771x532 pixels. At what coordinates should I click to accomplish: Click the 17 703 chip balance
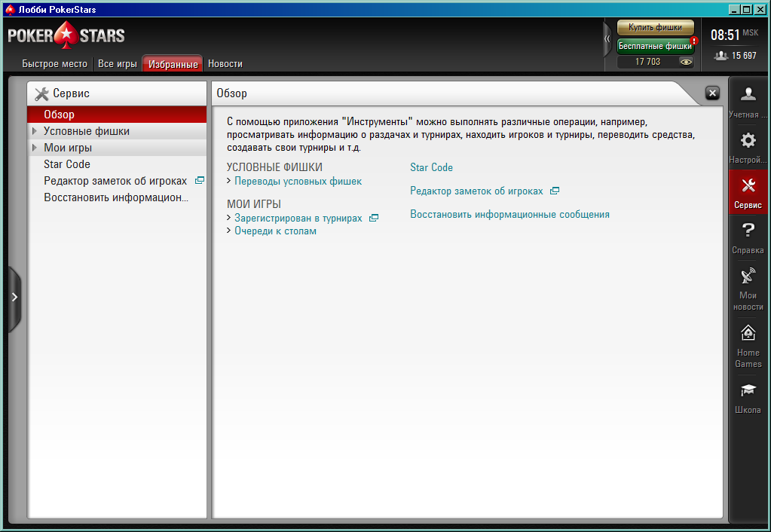point(647,62)
